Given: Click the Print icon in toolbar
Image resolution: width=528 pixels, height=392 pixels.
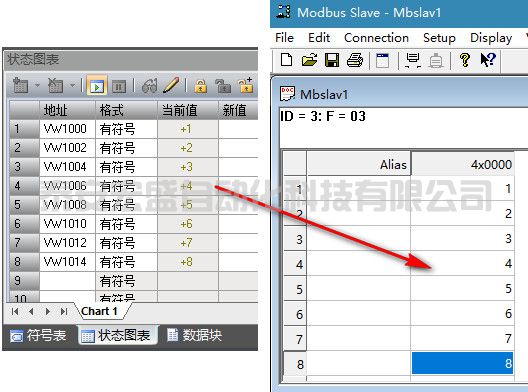Looking at the screenshot, I should [355, 60].
